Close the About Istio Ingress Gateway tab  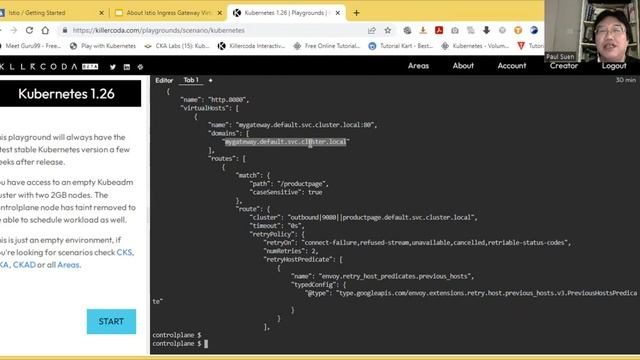(220, 13)
